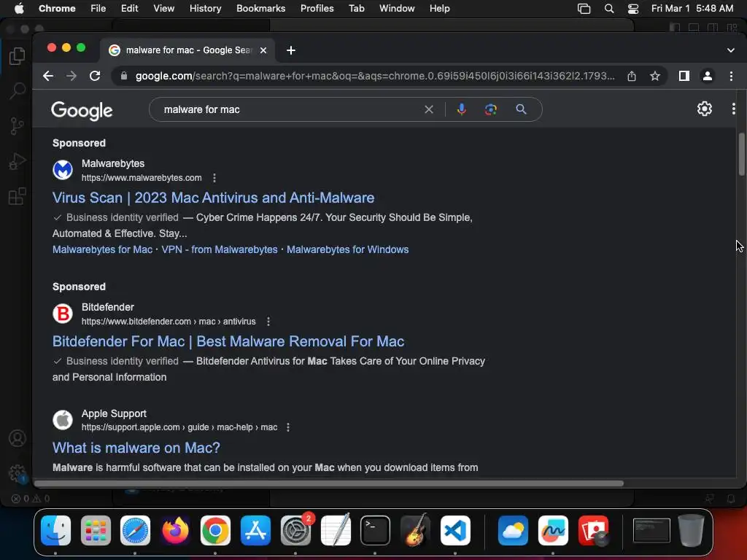View site info via the lock icon

coord(124,76)
